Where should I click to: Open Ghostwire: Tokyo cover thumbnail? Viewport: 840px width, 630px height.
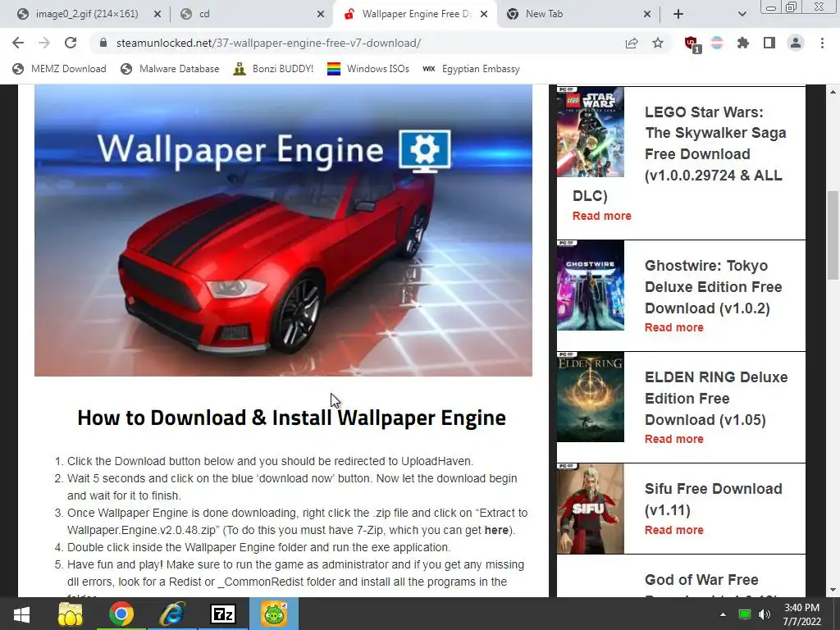(x=591, y=285)
